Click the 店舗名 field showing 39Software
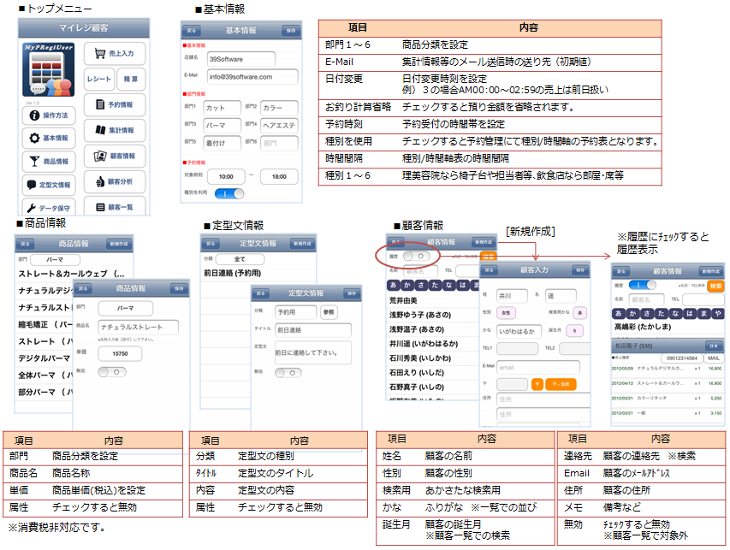Image resolution: width=730 pixels, height=550 pixels. click(x=241, y=59)
